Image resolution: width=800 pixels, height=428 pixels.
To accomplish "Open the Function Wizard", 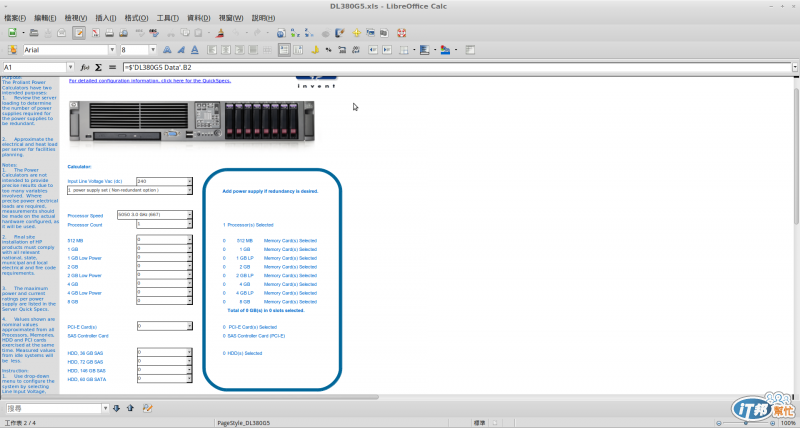I will 85,67.
